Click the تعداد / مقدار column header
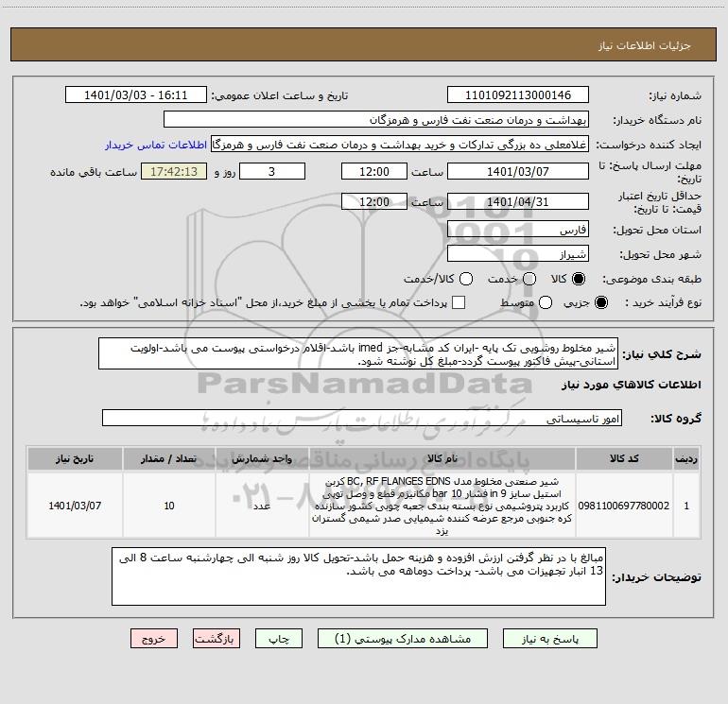 coord(169,458)
